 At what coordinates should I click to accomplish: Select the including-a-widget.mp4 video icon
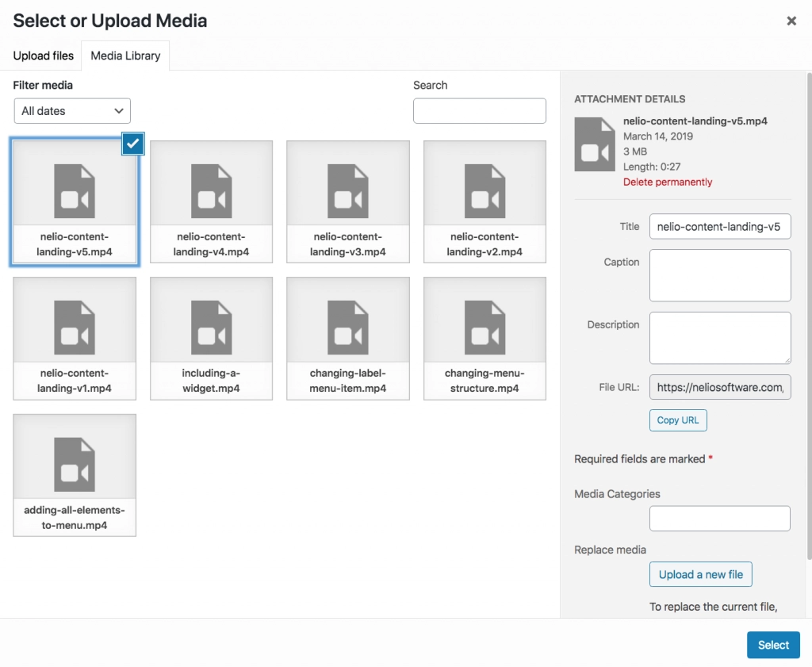(211, 328)
